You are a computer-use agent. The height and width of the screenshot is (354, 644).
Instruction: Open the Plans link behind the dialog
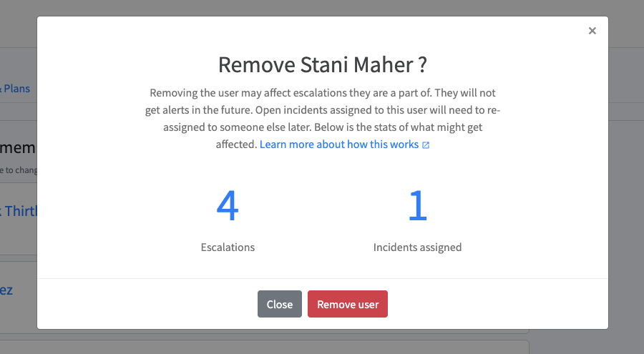coord(16,89)
